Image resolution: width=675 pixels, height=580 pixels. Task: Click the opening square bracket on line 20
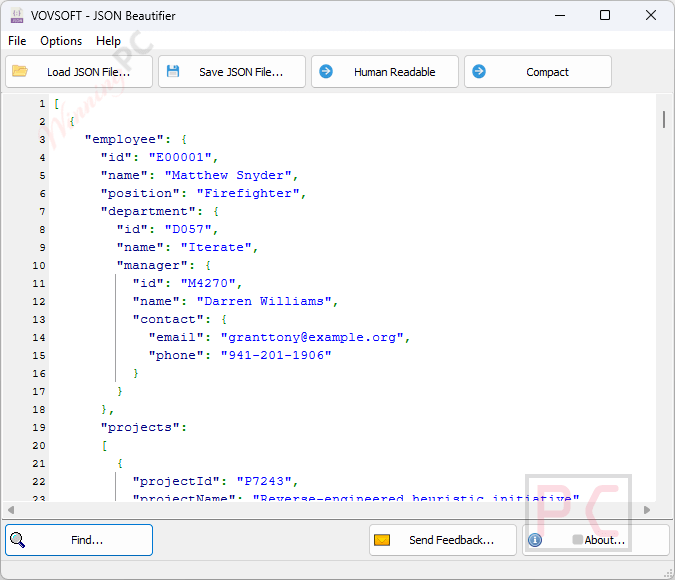pyautogui.click(x=104, y=446)
